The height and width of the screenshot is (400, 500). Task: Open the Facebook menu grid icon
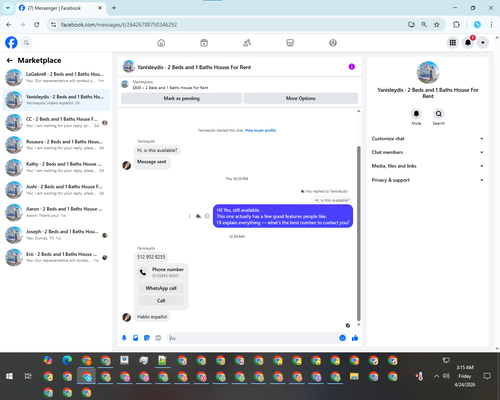(453, 43)
